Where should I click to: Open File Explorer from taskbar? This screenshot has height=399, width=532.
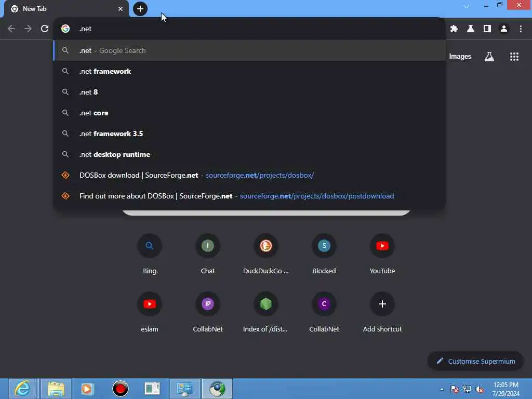click(56, 389)
